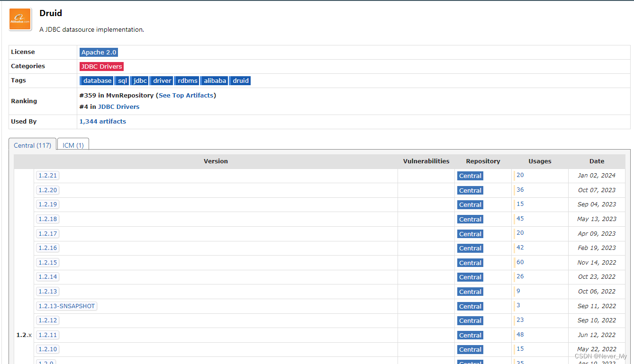The height and width of the screenshot is (364, 634).
Task: Open usages count 26 for 1.2.14
Action: [520, 276]
